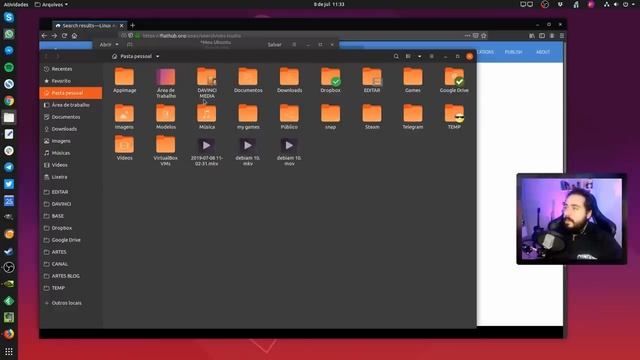Click the Firefox home button

click(74, 36)
